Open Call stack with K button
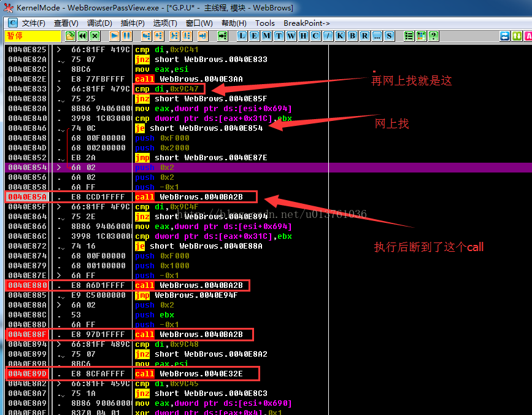Viewport: 532px width, 415px height. (x=341, y=36)
